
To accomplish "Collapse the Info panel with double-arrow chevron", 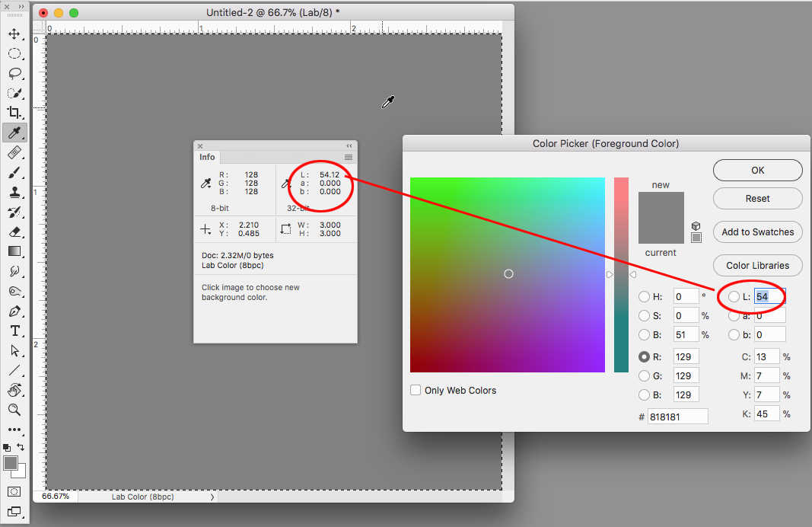I will 349,145.
